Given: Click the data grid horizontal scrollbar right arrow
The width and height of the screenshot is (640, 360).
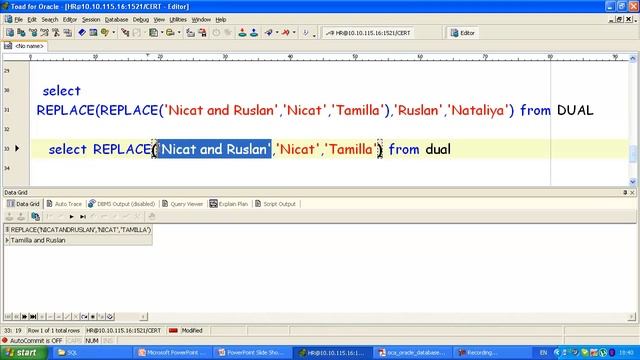Looking at the screenshot, I should 631,316.
